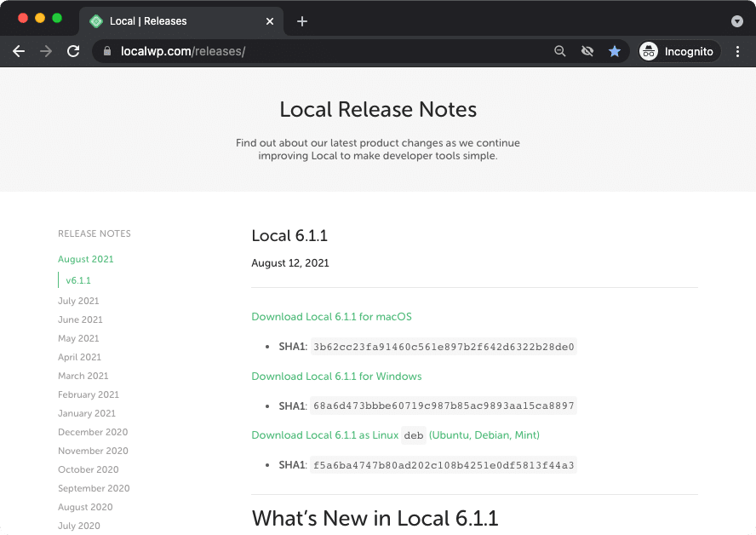Open February 2021 release notes

click(89, 394)
